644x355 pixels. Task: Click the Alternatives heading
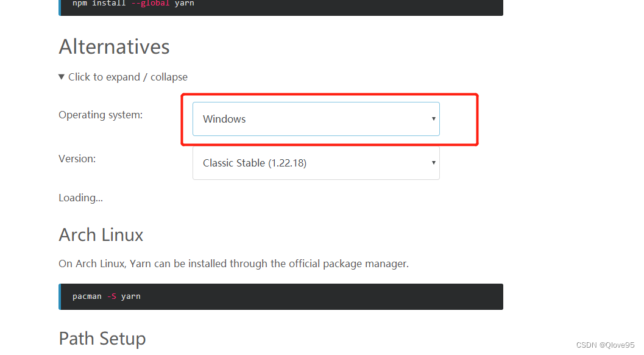point(114,46)
